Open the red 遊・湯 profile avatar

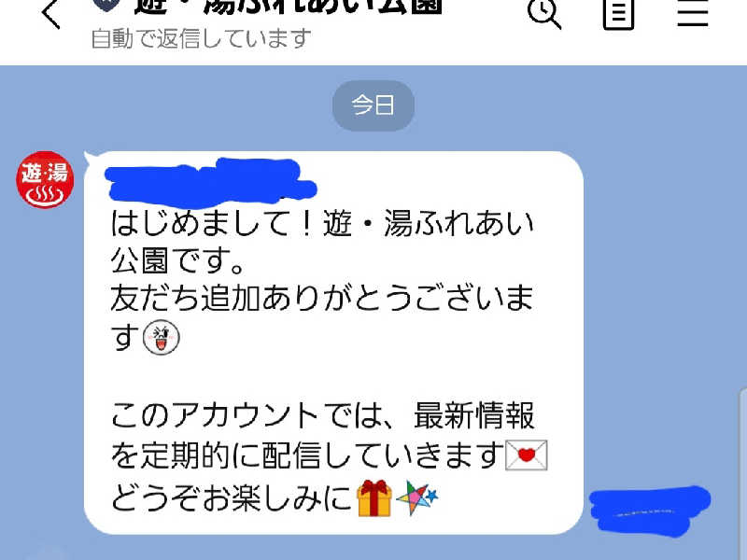(45, 179)
